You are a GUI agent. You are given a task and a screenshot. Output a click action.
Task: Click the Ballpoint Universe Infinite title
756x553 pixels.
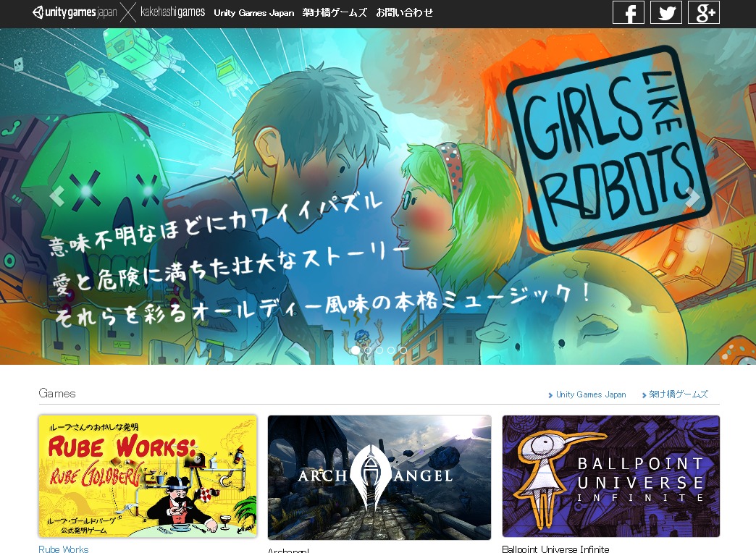pos(555,549)
